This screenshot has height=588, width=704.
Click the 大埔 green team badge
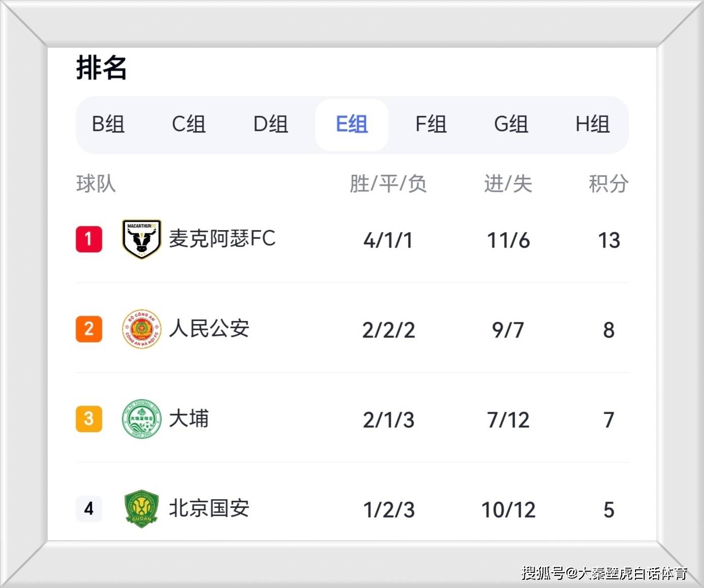pyautogui.click(x=141, y=419)
